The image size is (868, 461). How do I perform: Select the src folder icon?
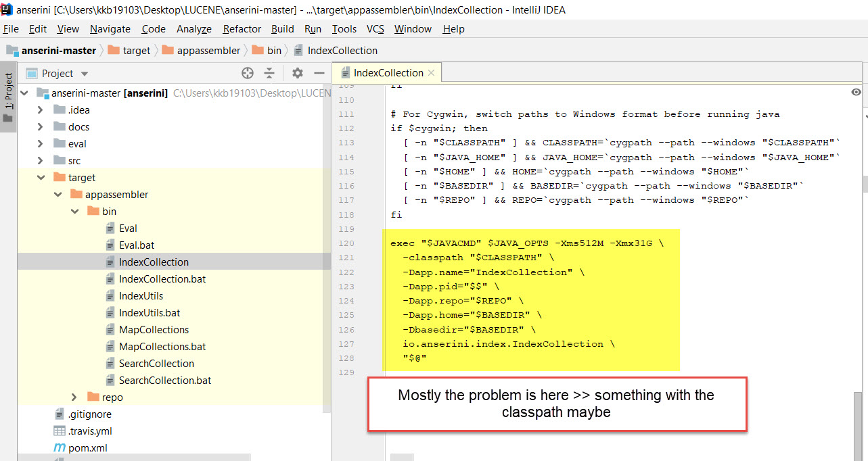pos(59,161)
